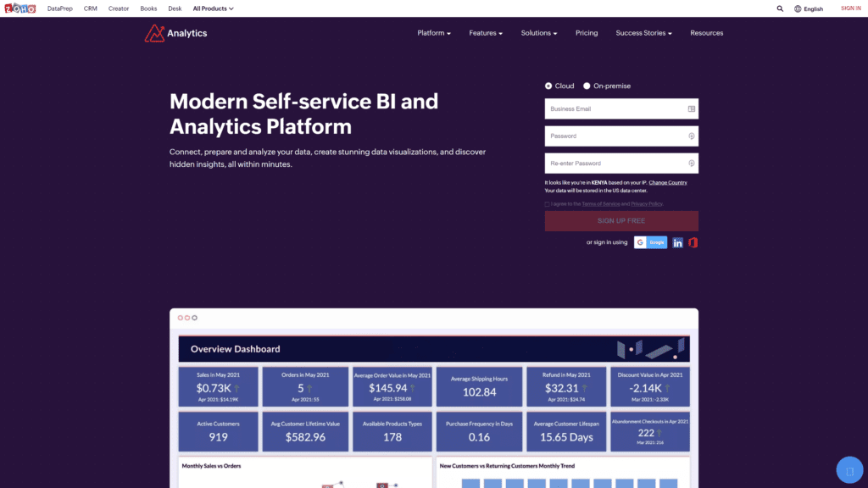Open the Platform dropdown menu

click(x=434, y=33)
